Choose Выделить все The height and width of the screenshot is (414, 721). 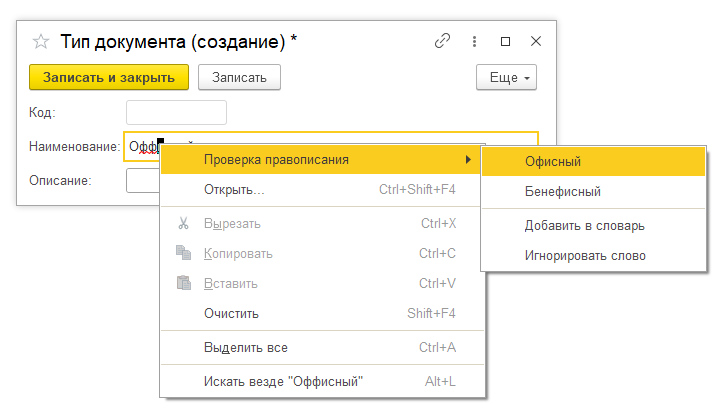tap(322, 348)
